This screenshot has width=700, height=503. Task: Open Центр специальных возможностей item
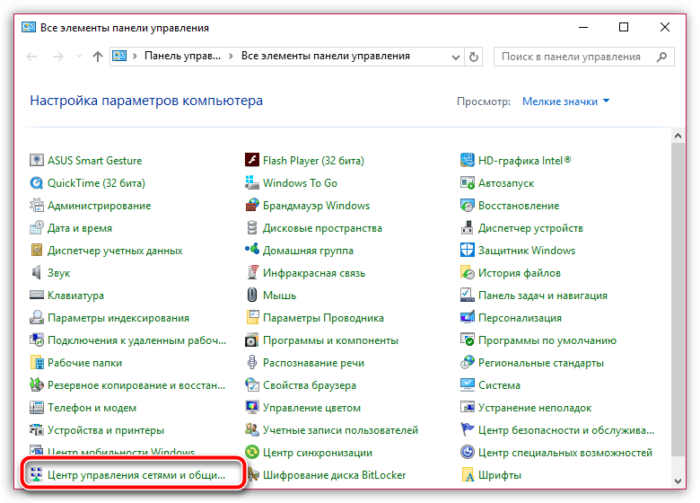[x=565, y=453]
